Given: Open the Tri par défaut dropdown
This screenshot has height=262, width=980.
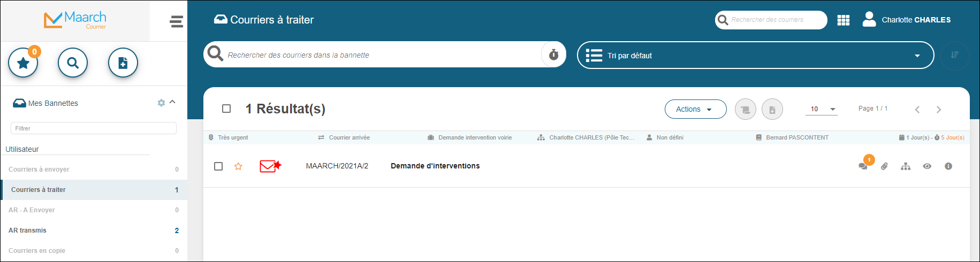Looking at the screenshot, I should [x=755, y=56].
